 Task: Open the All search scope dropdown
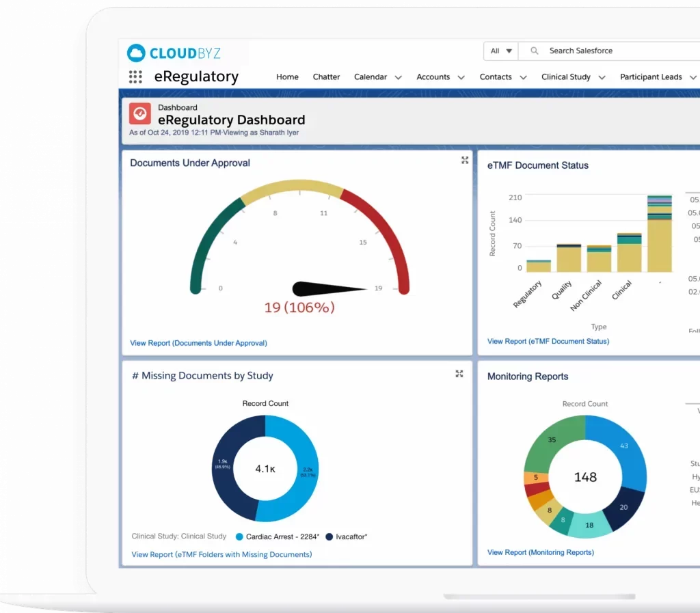point(500,51)
